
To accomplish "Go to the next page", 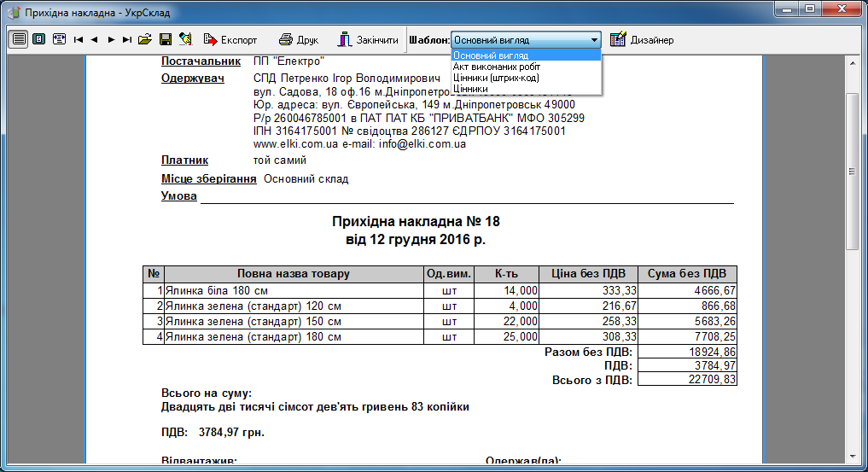I will (111, 39).
